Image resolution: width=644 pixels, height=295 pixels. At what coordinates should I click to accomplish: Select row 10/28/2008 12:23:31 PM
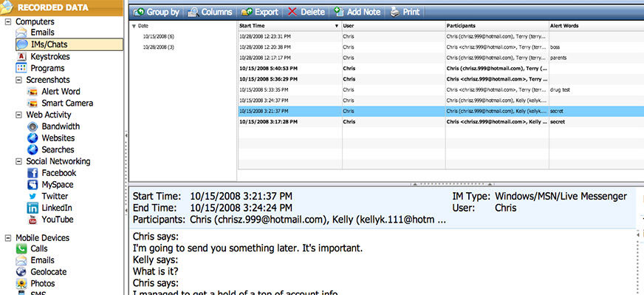coord(441,37)
